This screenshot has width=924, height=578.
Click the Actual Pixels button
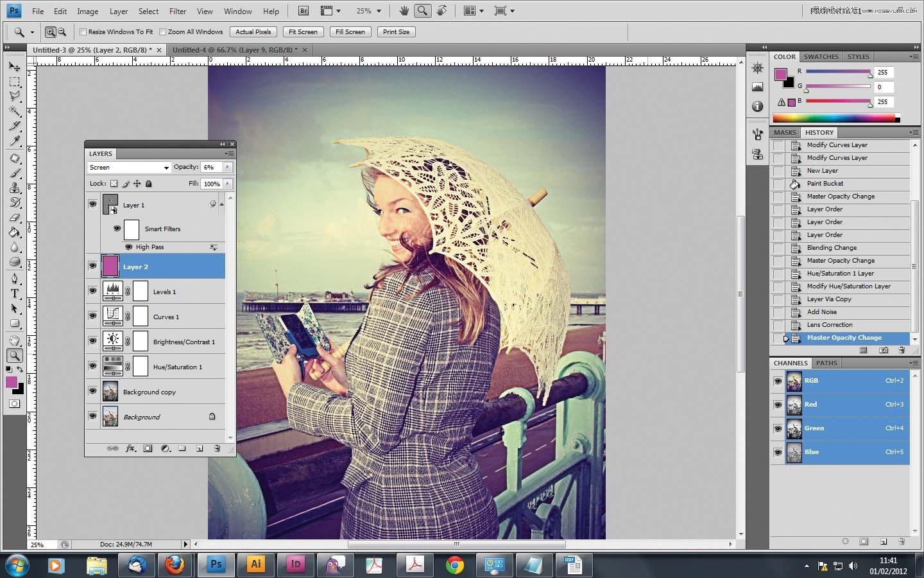coord(253,31)
